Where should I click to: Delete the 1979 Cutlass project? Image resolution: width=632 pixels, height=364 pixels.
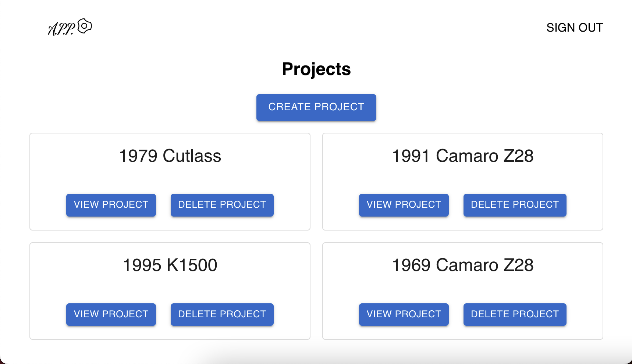222,205
